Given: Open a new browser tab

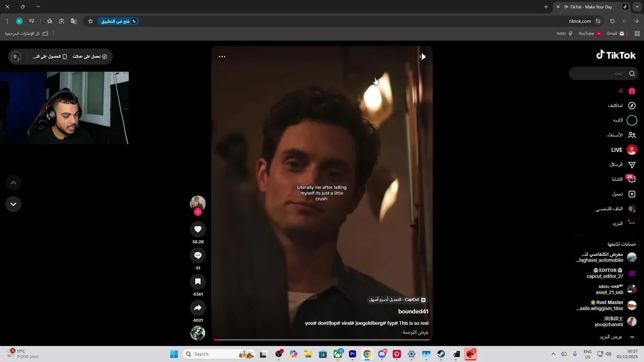Looking at the screenshot, I should pos(546,7).
